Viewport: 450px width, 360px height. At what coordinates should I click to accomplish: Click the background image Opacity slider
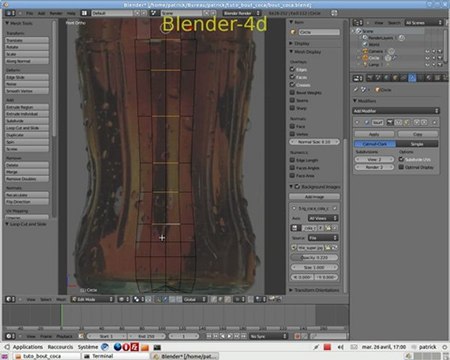click(314, 257)
